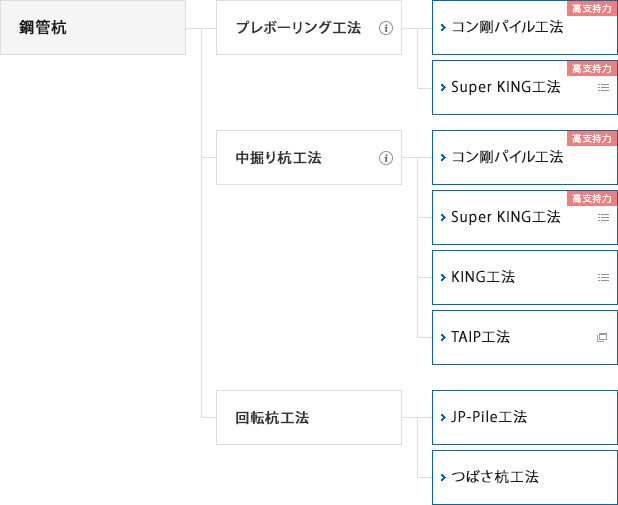Select the 鋼管杭 root box

(93, 27)
